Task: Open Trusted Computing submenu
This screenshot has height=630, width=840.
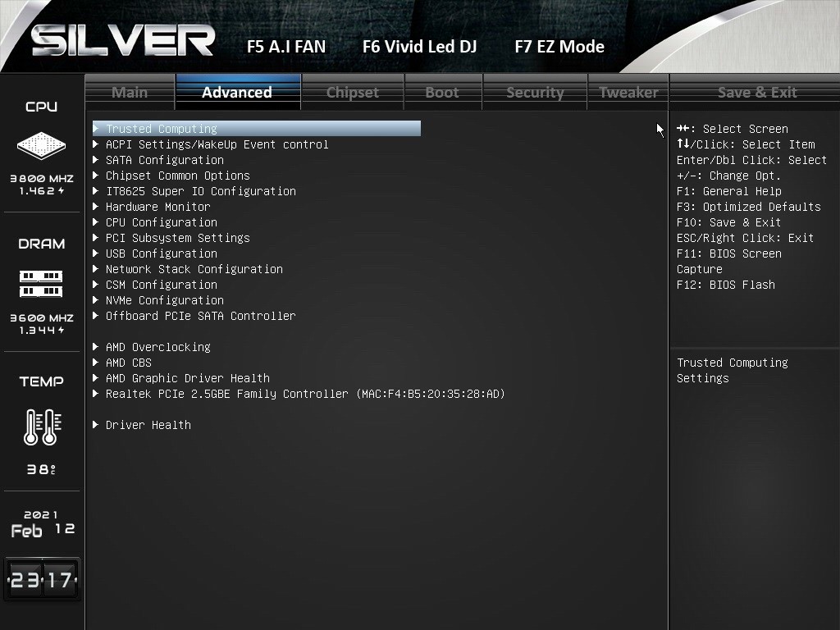Action: (x=257, y=129)
